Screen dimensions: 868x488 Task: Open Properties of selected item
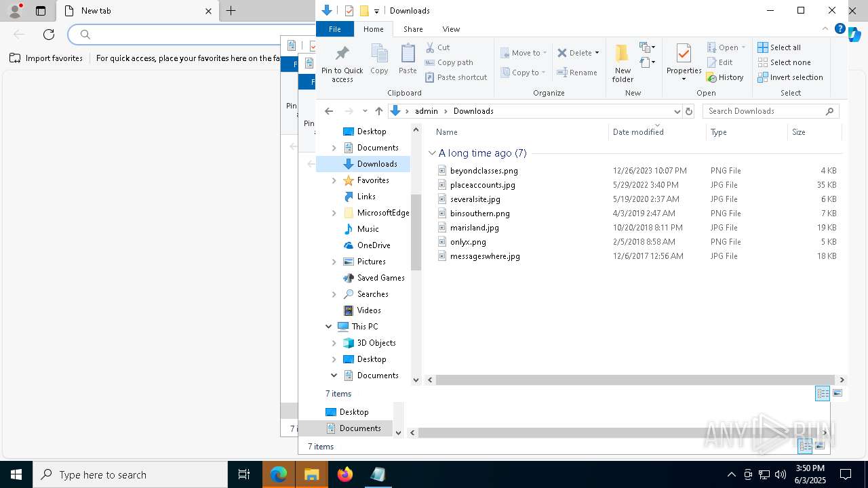click(x=684, y=63)
